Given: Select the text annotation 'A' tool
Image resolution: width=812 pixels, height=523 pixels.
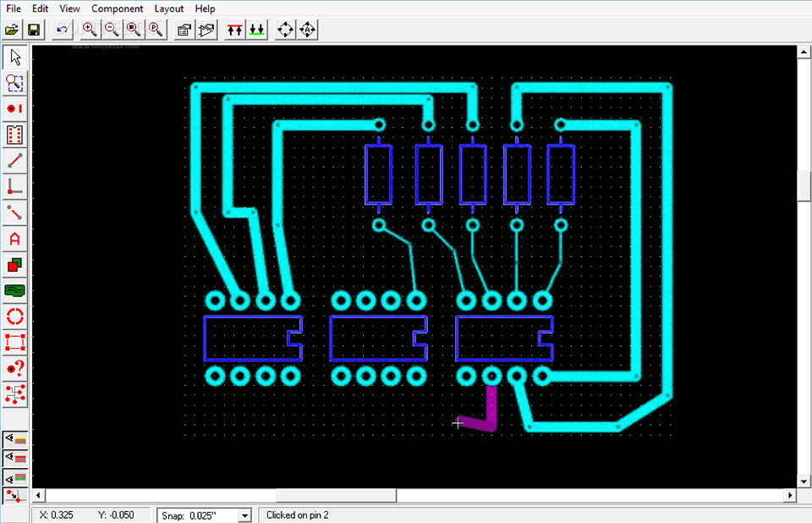Looking at the screenshot, I should [14, 239].
